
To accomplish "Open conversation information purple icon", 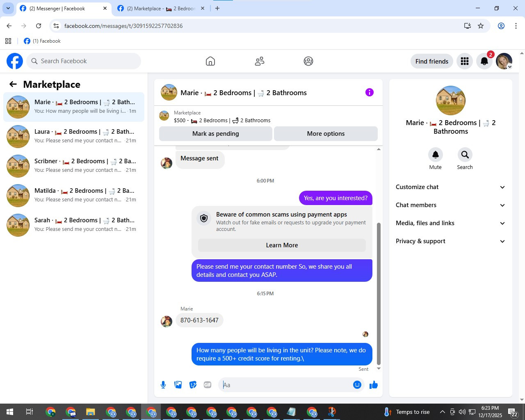I will point(370,92).
